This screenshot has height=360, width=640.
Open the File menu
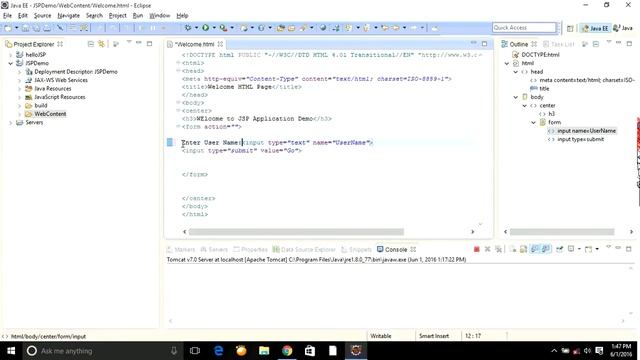pos(7,16)
